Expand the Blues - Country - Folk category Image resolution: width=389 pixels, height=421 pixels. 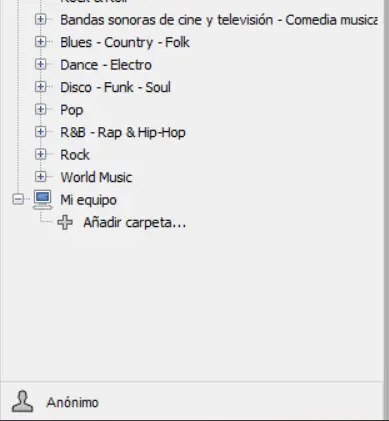click(40, 42)
